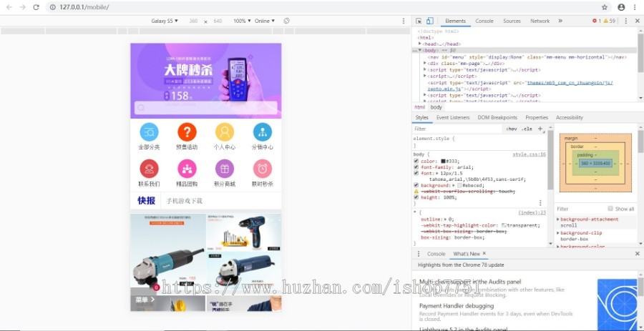Click the #ebeced background color swatch
This screenshot has height=331, width=644.
pyautogui.click(x=459, y=185)
